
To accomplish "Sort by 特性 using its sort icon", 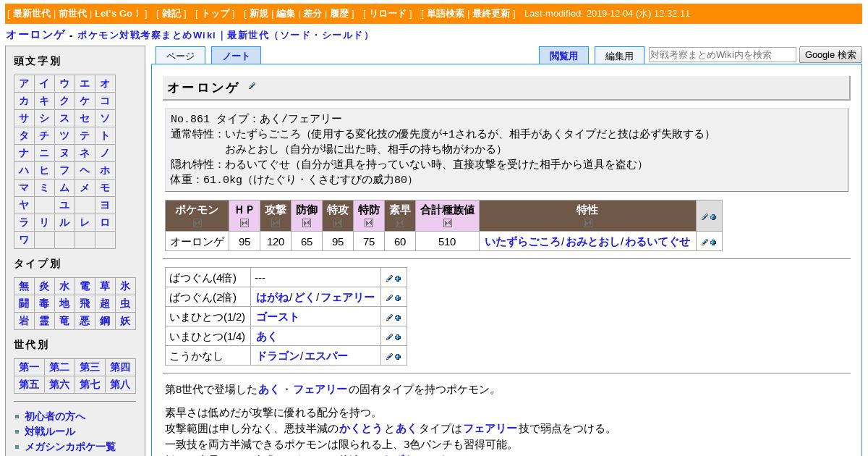I will tap(587, 223).
